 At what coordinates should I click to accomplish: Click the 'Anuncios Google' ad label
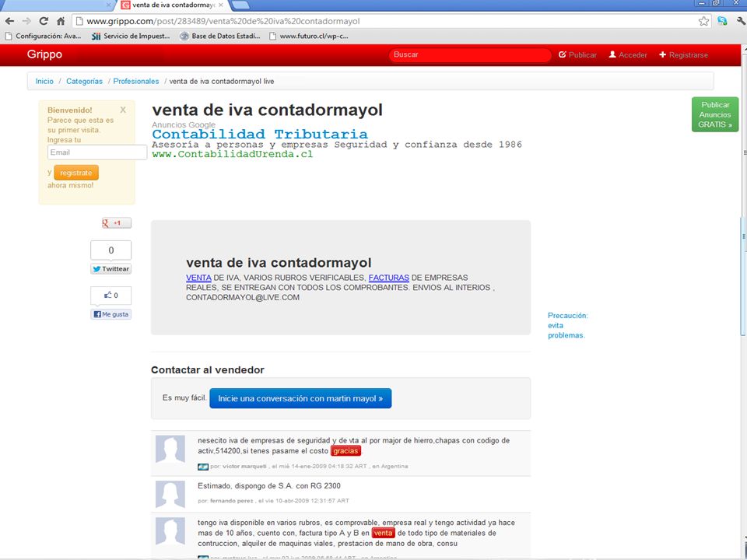(x=184, y=124)
